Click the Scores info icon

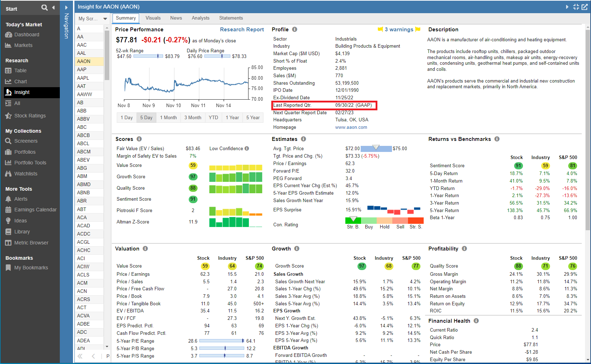click(139, 139)
